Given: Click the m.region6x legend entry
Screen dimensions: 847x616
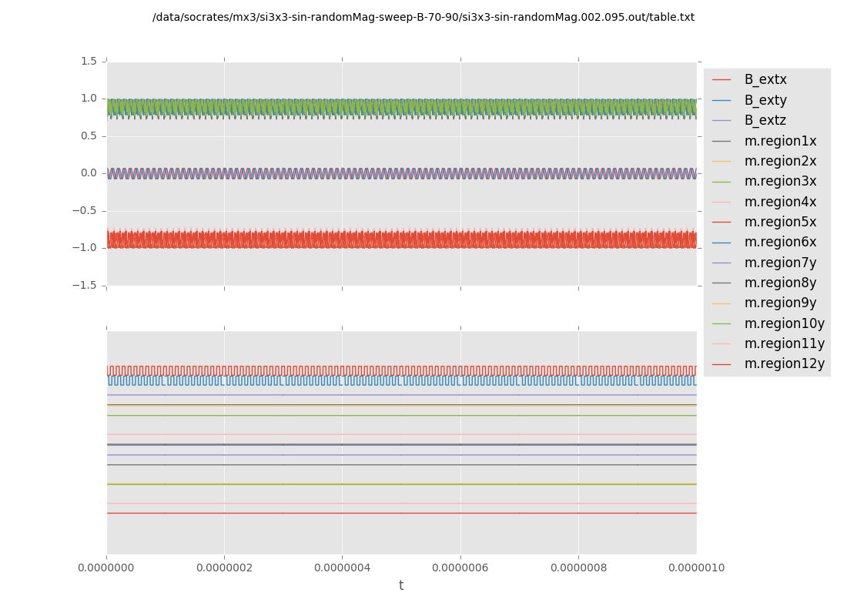Looking at the screenshot, I should [780, 243].
